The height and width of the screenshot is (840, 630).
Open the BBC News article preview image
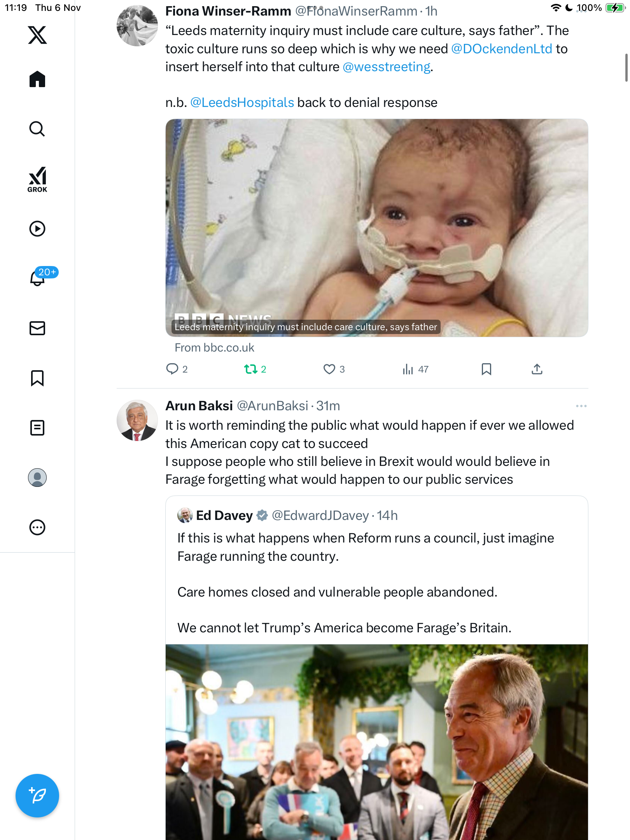coord(376,227)
